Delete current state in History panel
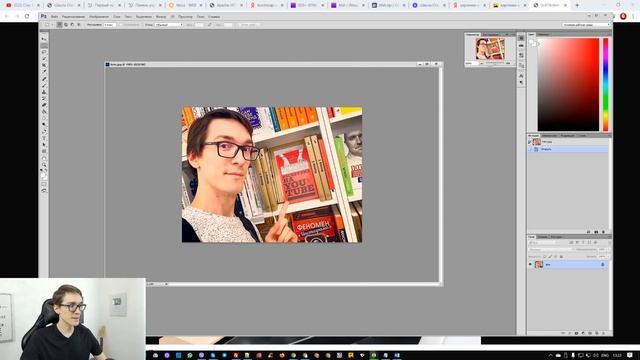 (604, 232)
